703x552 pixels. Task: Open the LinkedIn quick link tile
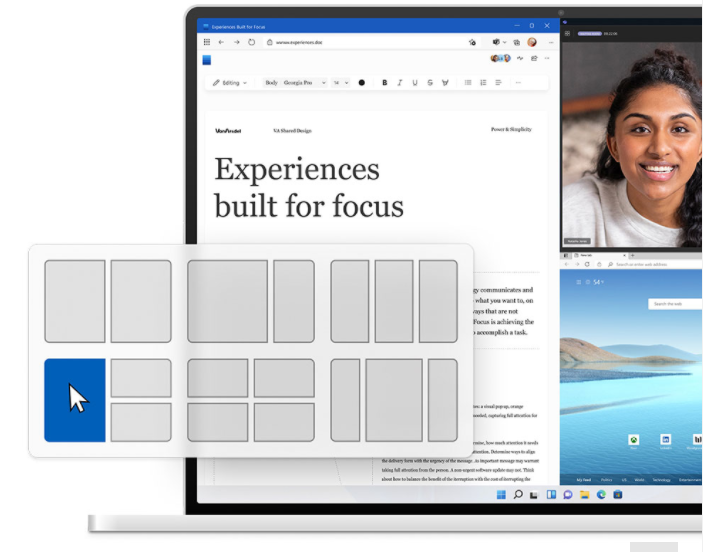(666, 441)
